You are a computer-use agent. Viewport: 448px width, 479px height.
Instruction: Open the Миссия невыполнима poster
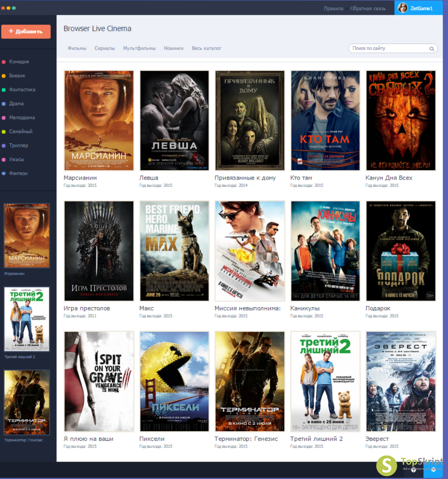250,251
